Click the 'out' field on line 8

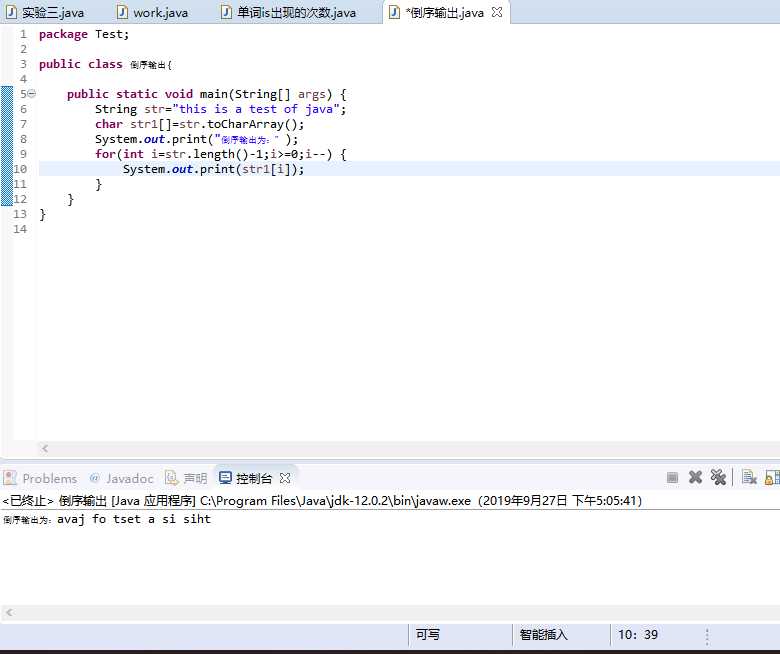(154, 139)
